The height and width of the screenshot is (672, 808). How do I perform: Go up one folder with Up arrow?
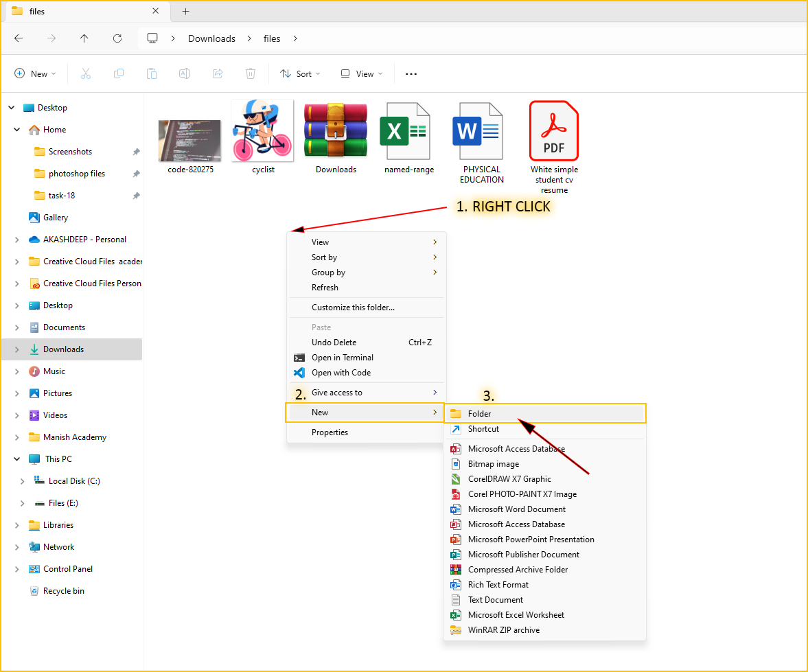click(84, 38)
